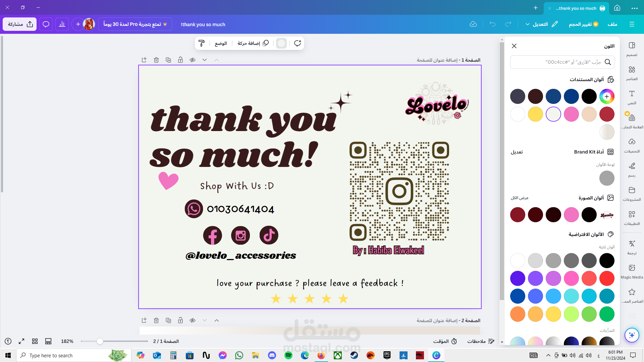Viewport: 644px width, 362px height.
Task: Click the color search field
Action: [x=562, y=62]
